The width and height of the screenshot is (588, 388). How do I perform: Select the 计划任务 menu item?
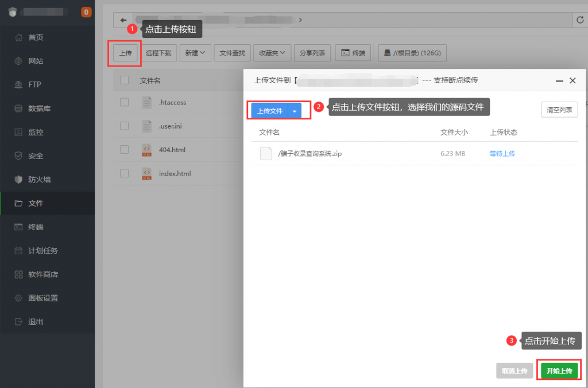47,250
